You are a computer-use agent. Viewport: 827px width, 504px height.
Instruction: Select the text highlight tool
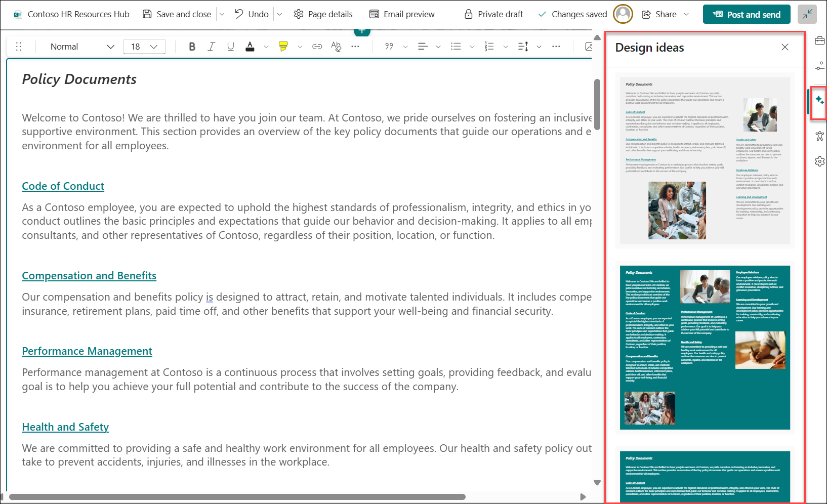click(283, 46)
